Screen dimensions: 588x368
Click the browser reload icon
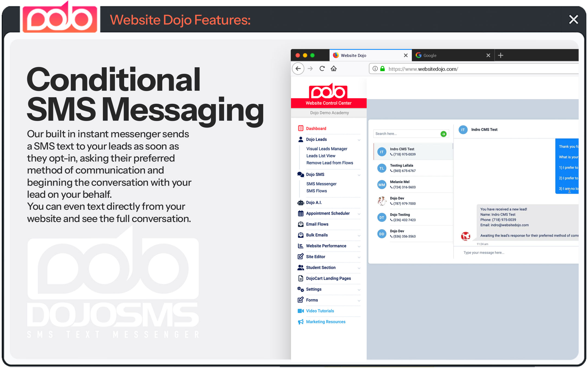(322, 69)
